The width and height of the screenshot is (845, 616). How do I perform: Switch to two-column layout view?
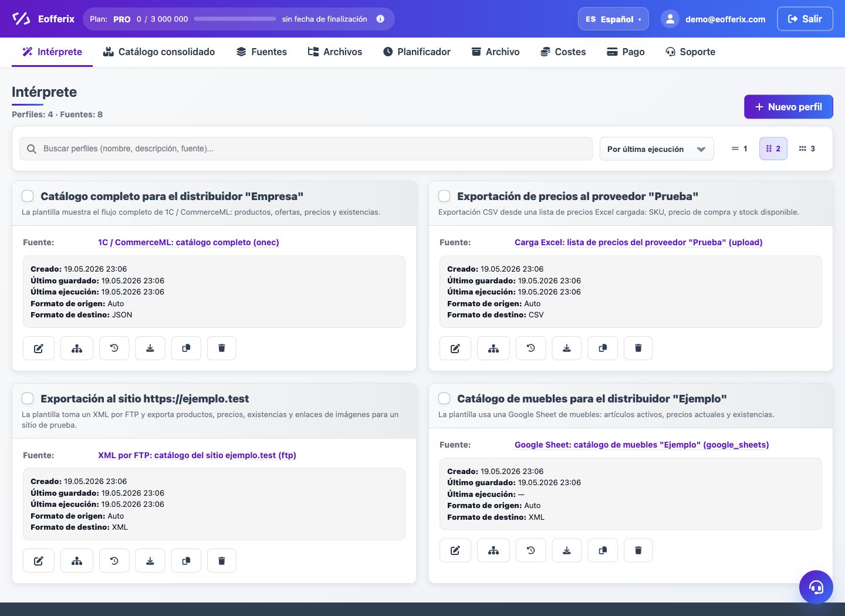point(773,148)
